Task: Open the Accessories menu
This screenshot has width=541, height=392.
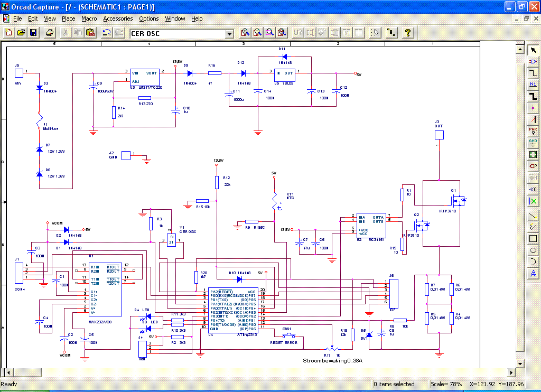Action: tap(118, 18)
